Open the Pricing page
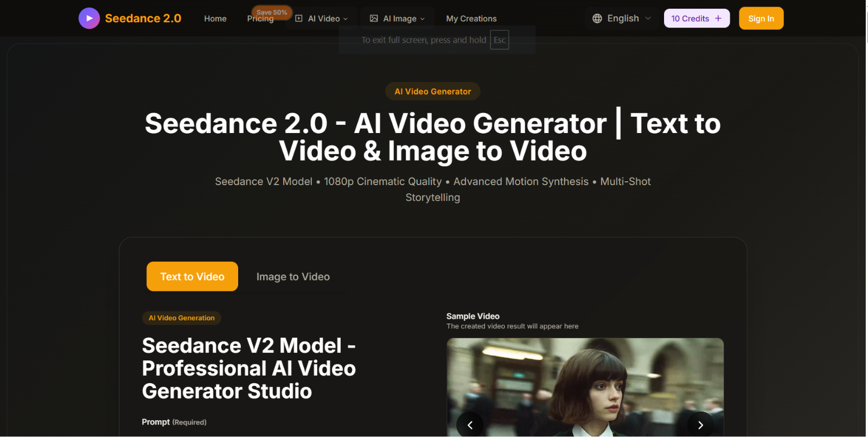Screen dimensions: 868x437 point(260,19)
